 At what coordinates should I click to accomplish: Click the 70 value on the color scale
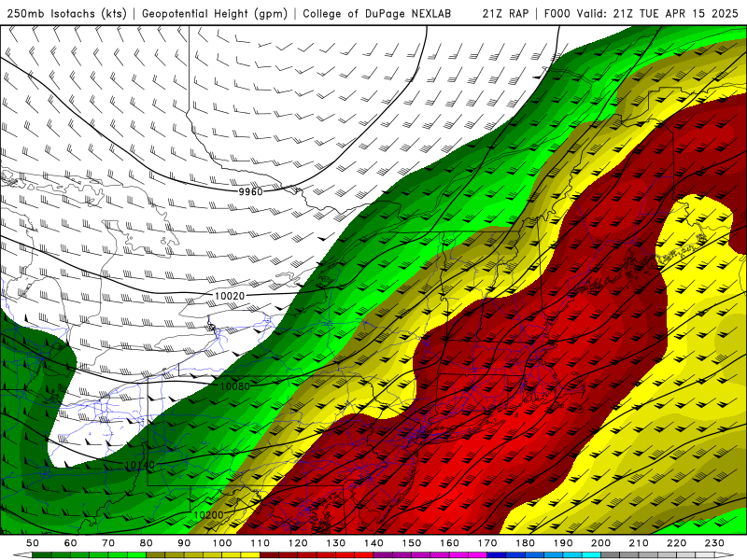[108, 543]
